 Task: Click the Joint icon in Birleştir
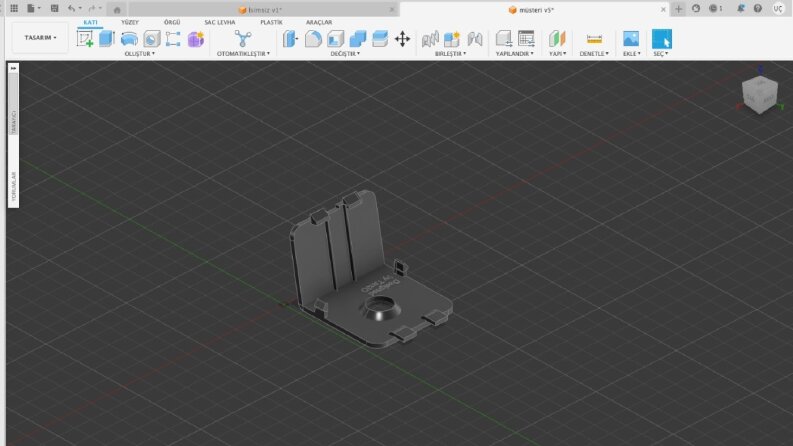(430, 39)
